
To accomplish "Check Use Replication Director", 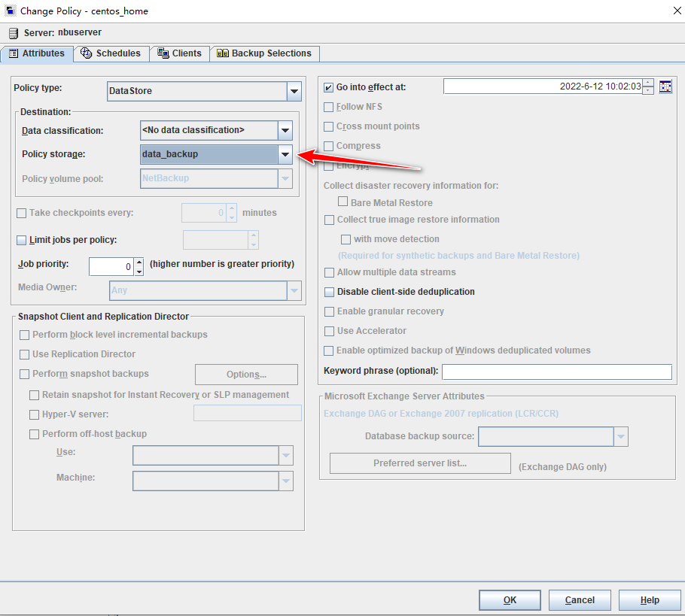I will (24, 354).
